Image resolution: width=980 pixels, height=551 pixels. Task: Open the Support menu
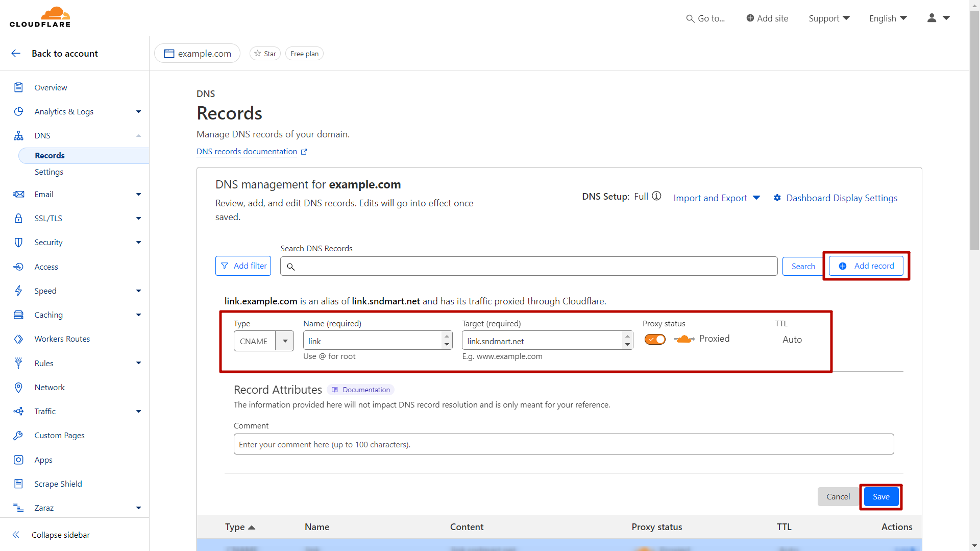[829, 18]
